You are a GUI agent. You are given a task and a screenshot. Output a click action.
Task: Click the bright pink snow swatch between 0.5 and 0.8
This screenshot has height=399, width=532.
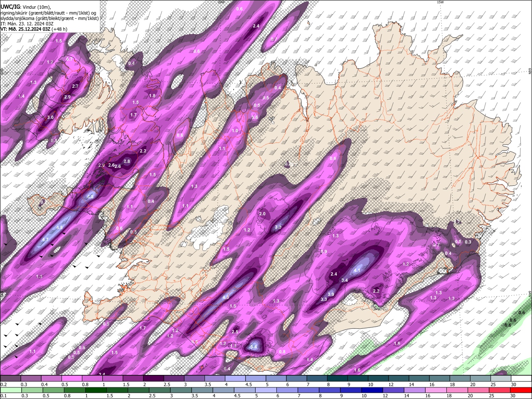71,379
